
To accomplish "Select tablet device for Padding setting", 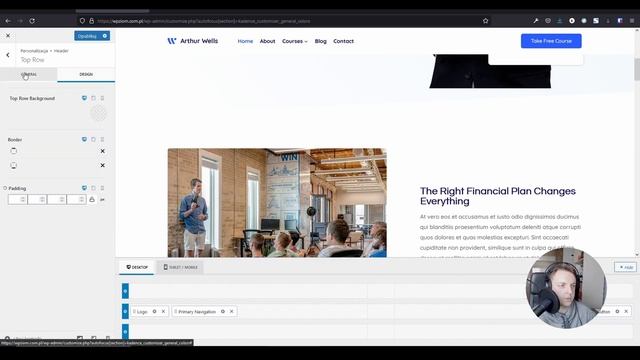I will click(x=93, y=188).
